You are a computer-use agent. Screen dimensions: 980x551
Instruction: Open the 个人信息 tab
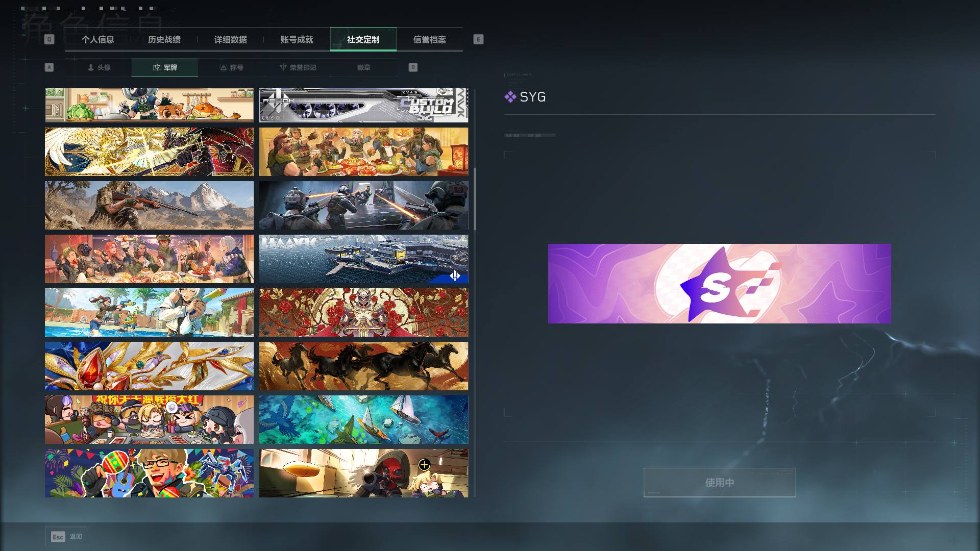[x=97, y=39]
